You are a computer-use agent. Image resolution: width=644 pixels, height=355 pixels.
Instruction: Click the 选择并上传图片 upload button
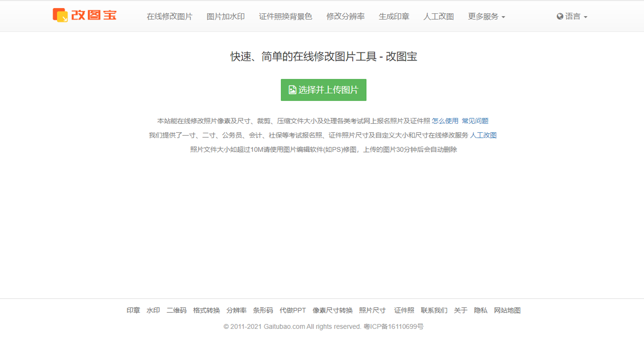click(323, 90)
